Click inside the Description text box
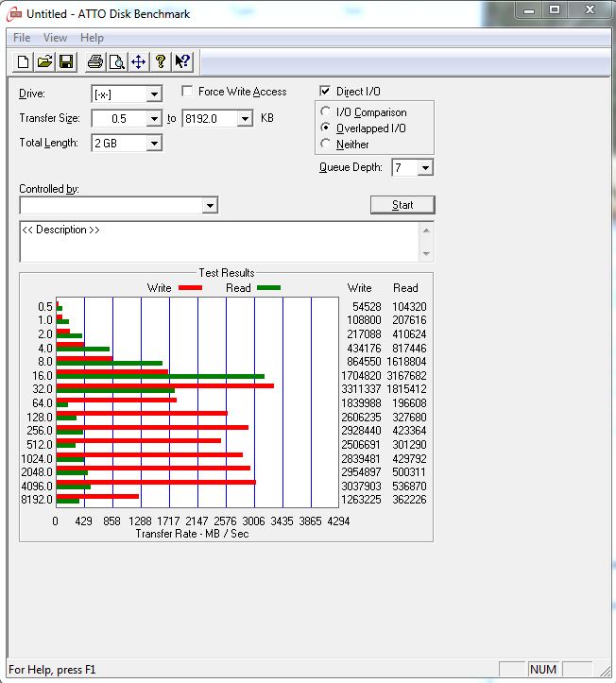The image size is (616, 683). click(x=219, y=242)
